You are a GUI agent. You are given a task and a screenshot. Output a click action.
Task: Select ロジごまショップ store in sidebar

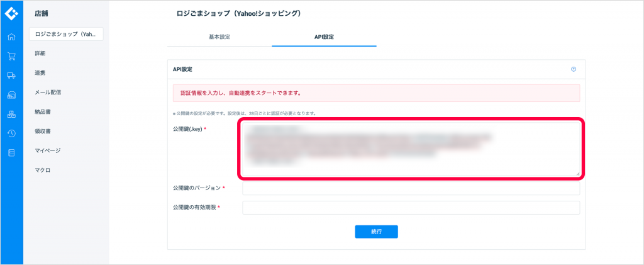(66, 34)
